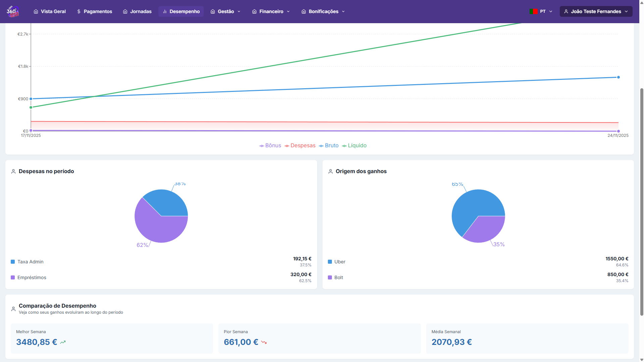The width and height of the screenshot is (644, 362).
Task: Select the Desempenho navigation item
Action: pos(181,11)
